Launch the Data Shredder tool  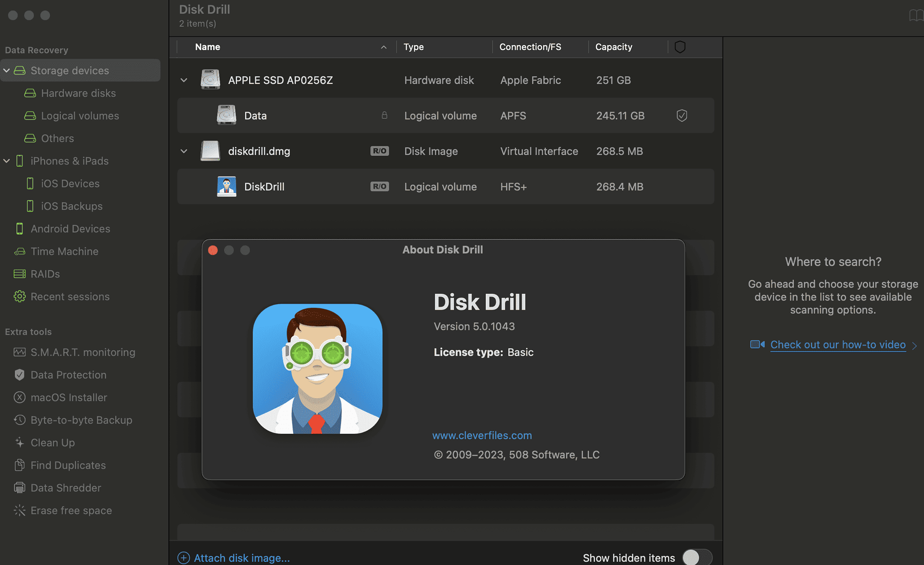click(65, 488)
